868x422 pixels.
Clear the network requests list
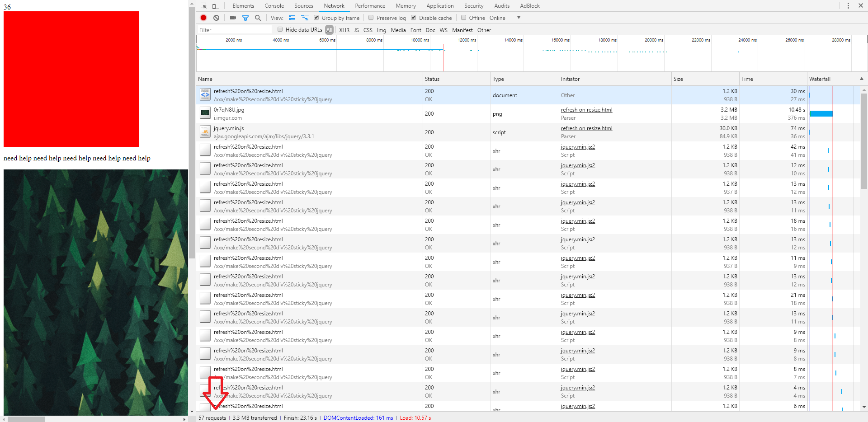pos(216,18)
